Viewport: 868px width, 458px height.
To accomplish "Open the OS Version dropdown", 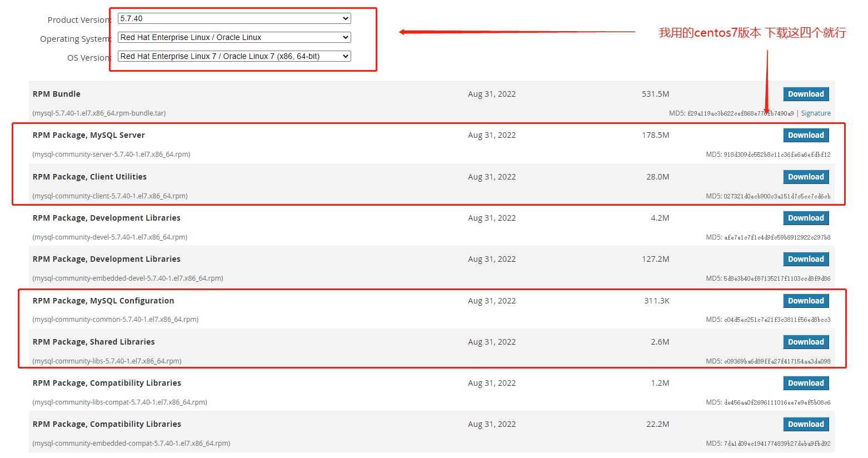I will pos(234,56).
